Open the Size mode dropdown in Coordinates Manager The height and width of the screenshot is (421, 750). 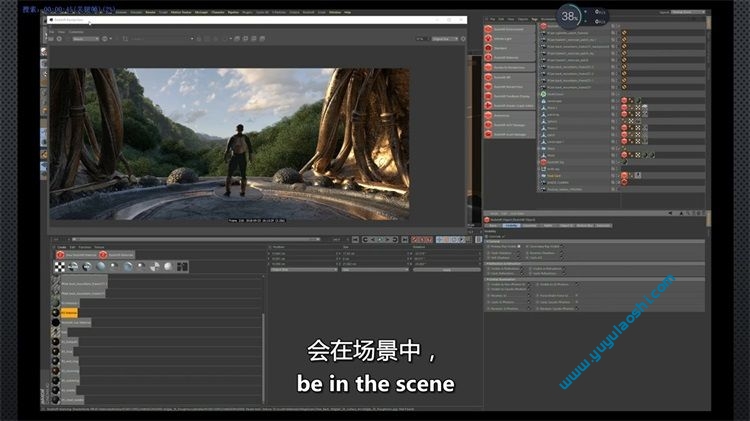[x=375, y=270]
